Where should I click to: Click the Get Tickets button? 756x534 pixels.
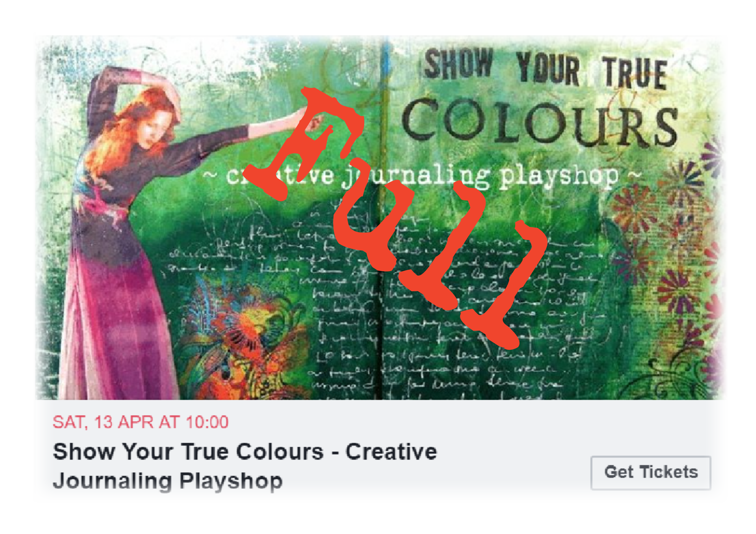pyautogui.click(x=651, y=473)
